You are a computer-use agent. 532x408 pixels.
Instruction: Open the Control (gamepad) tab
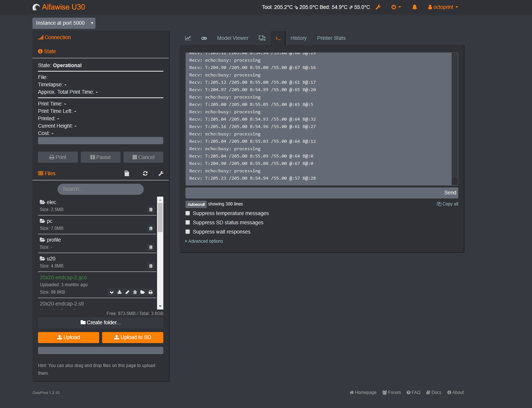tap(204, 38)
